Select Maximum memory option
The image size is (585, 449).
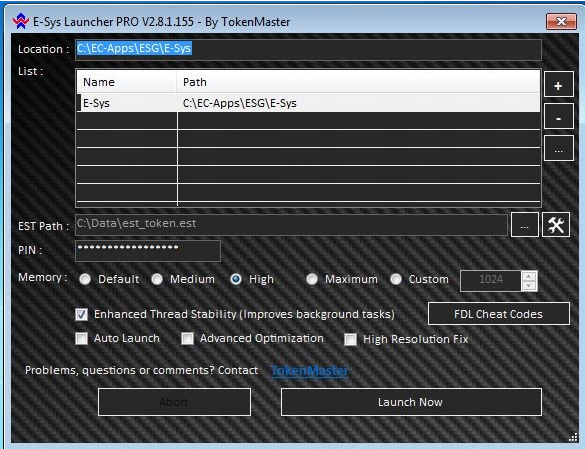click(312, 279)
